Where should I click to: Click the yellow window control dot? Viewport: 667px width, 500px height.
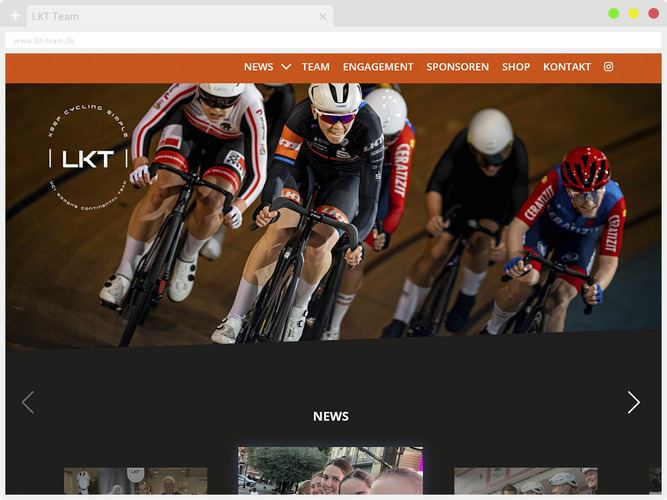click(633, 13)
